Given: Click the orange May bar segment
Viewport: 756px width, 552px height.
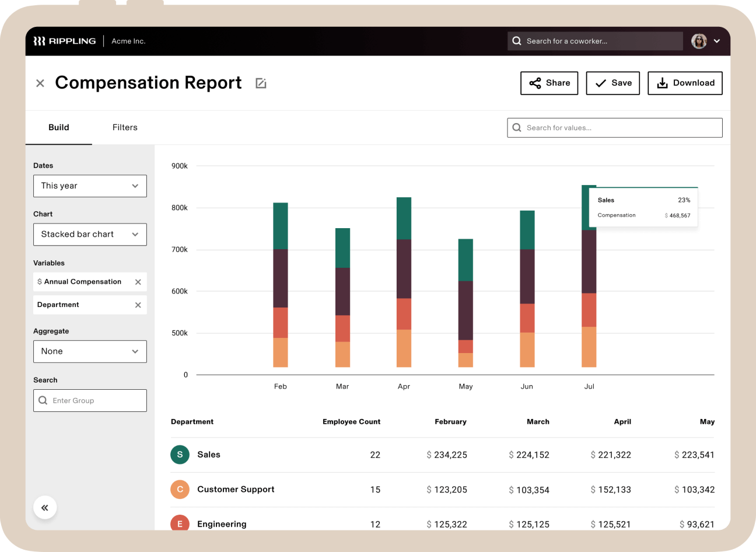Looking at the screenshot, I should click(466, 360).
